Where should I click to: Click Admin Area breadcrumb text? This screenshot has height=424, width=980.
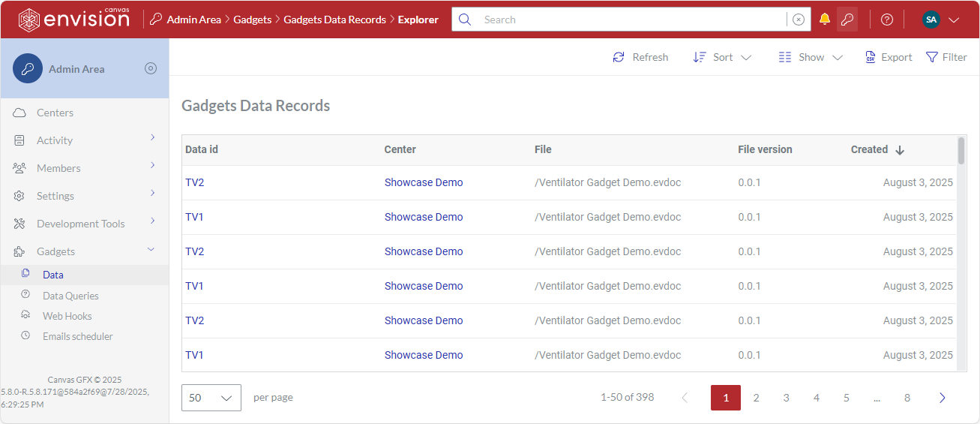pyautogui.click(x=194, y=20)
